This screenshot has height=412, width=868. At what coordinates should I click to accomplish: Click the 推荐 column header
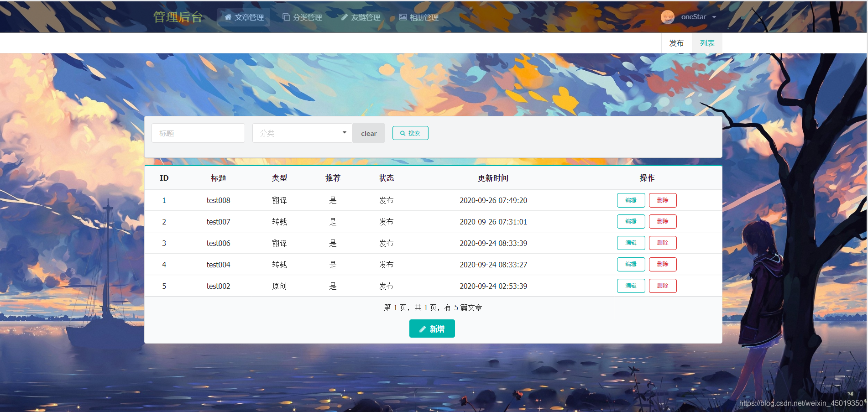333,178
